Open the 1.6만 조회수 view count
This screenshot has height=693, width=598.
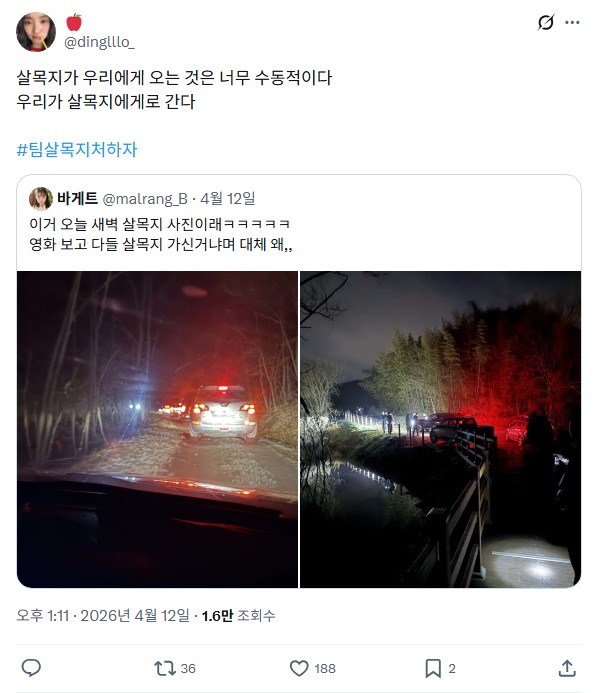(239, 615)
